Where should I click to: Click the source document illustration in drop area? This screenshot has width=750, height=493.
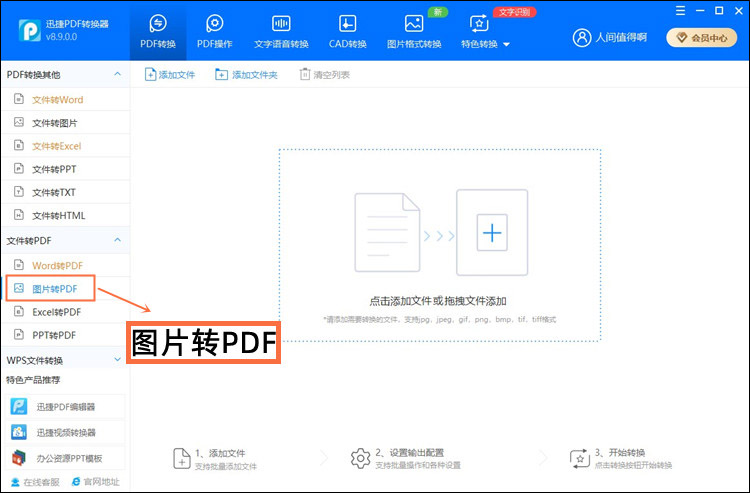tap(387, 232)
